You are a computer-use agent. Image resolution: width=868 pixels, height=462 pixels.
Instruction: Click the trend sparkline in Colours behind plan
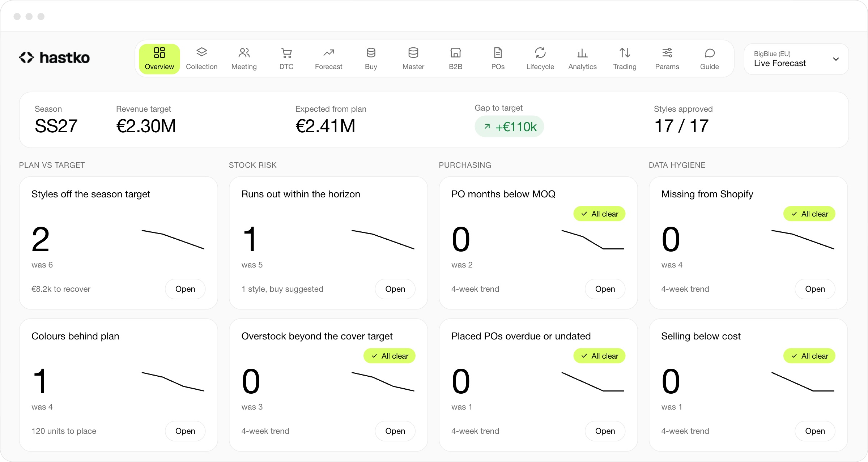pyautogui.click(x=173, y=381)
